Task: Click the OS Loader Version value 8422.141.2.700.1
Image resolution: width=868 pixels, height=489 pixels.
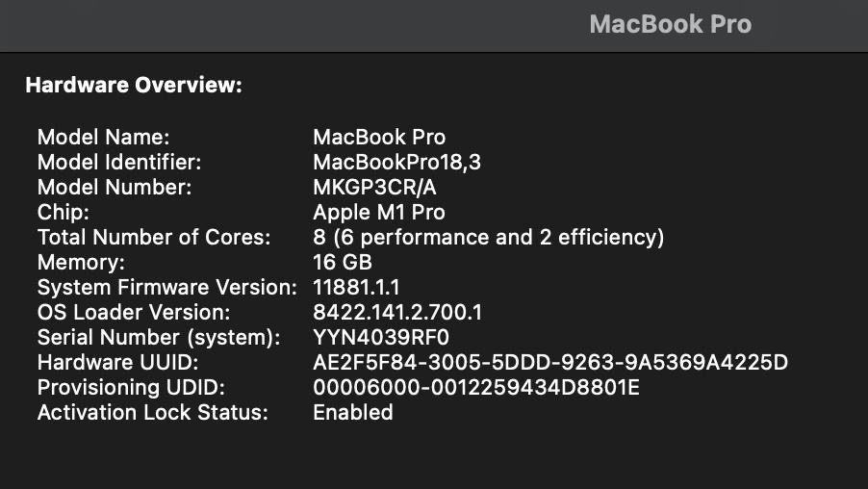Action: [x=397, y=312]
